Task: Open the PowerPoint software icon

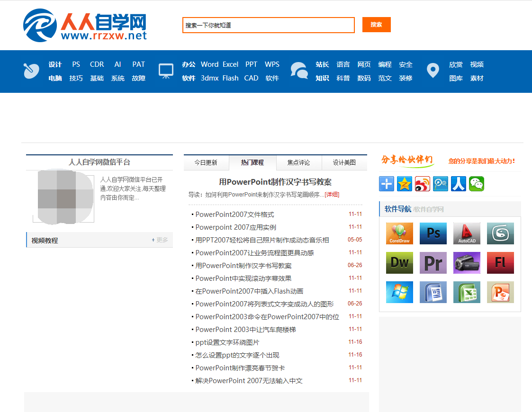Action: [500, 292]
